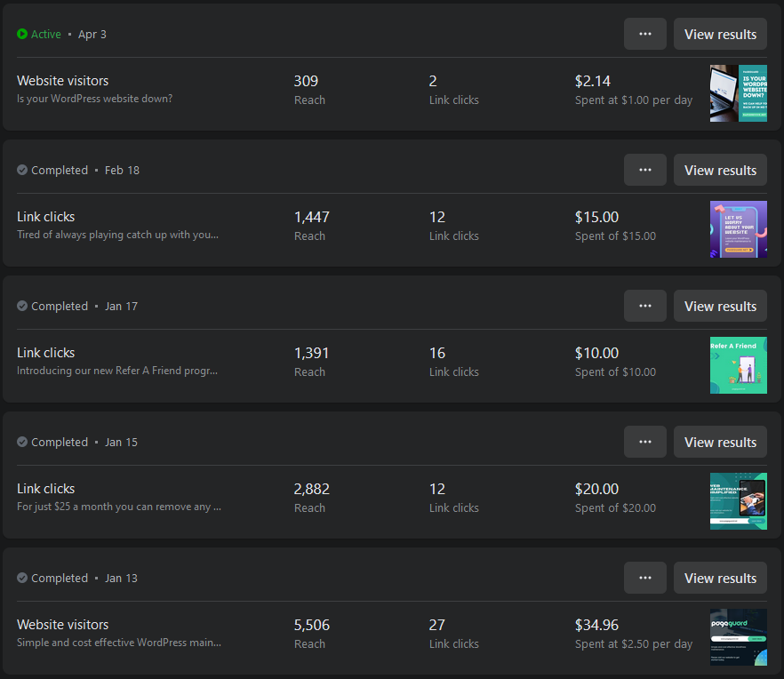The width and height of the screenshot is (784, 679).
Task: View results for the Jan 15 ad
Action: click(x=720, y=442)
